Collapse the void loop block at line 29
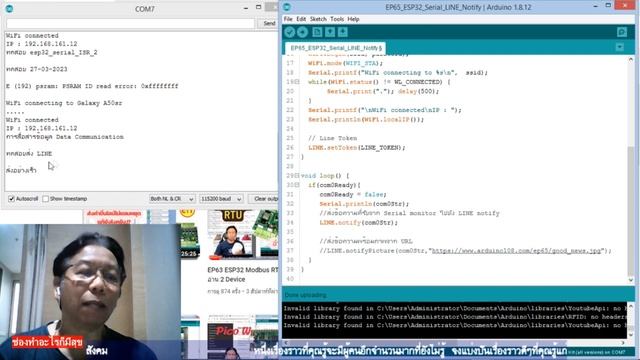Screen dimensions: 640x360 click(297, 176)
